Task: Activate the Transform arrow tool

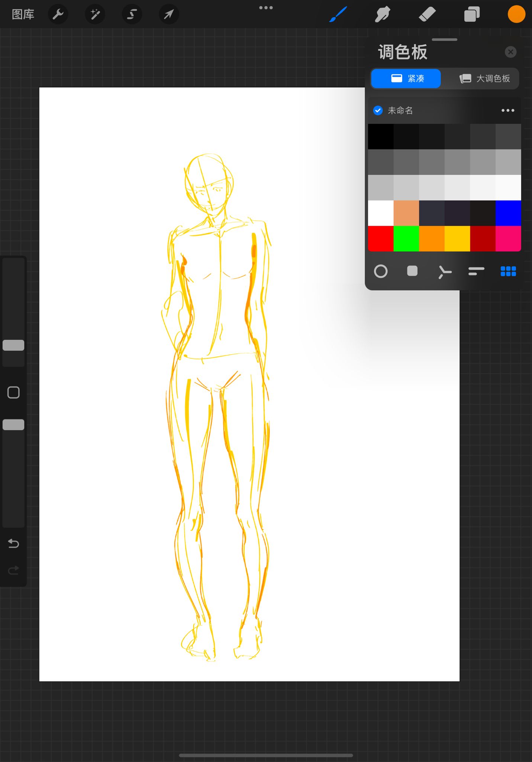Action: coord(169,15)
